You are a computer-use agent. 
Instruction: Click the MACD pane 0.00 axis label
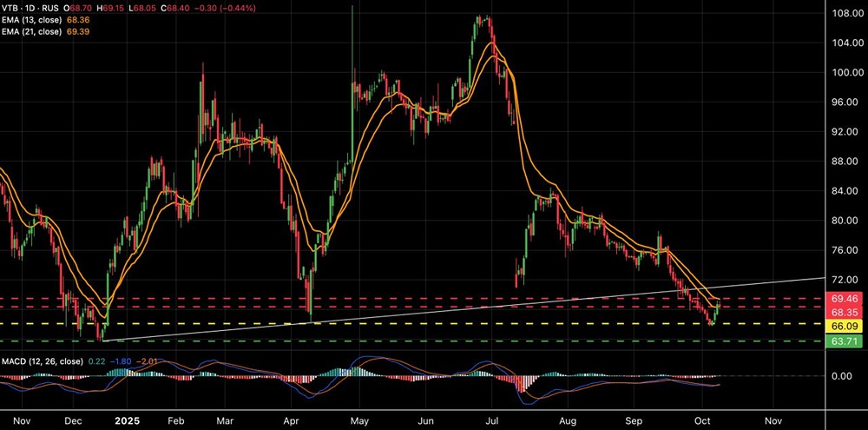coord(844,376)
